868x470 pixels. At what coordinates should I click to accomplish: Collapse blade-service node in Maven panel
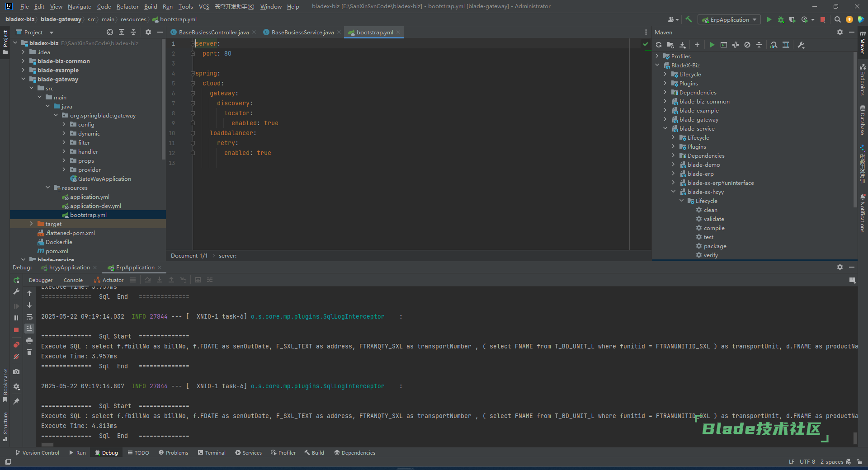[x=665, y=128]
